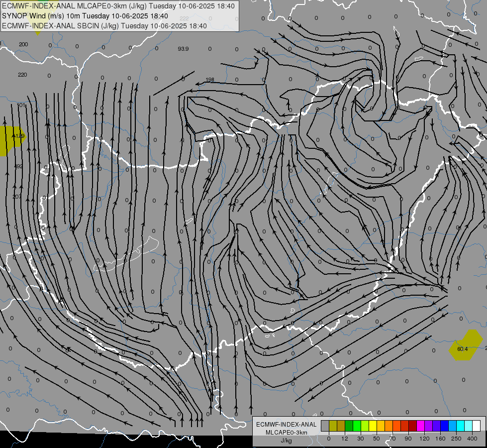Click the 200 value near the top-left
Screen dimensions: 487x448
point(23,44)
